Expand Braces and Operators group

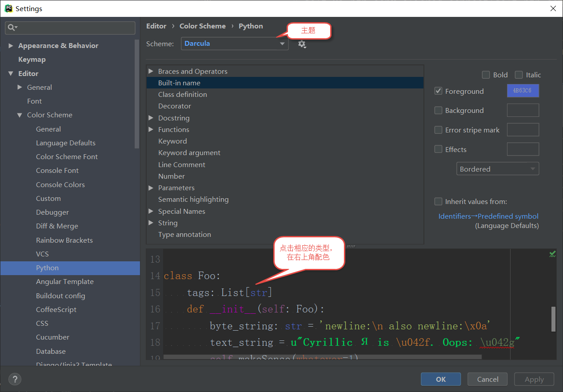pyautogui.click(x=151, y=71)
